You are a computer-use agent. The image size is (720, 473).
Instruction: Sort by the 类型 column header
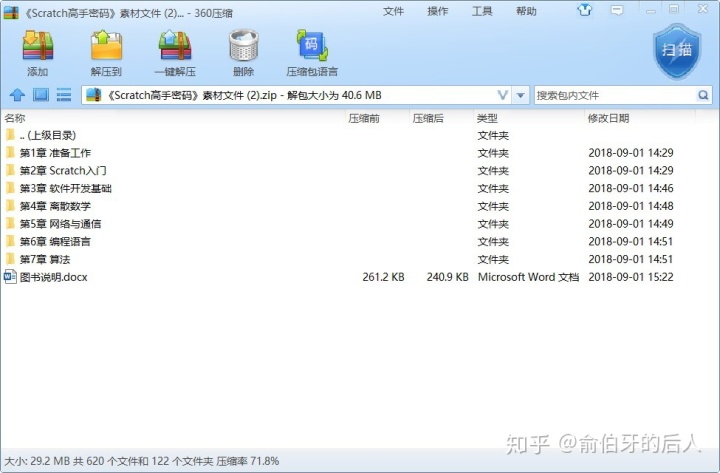(487, 118)
